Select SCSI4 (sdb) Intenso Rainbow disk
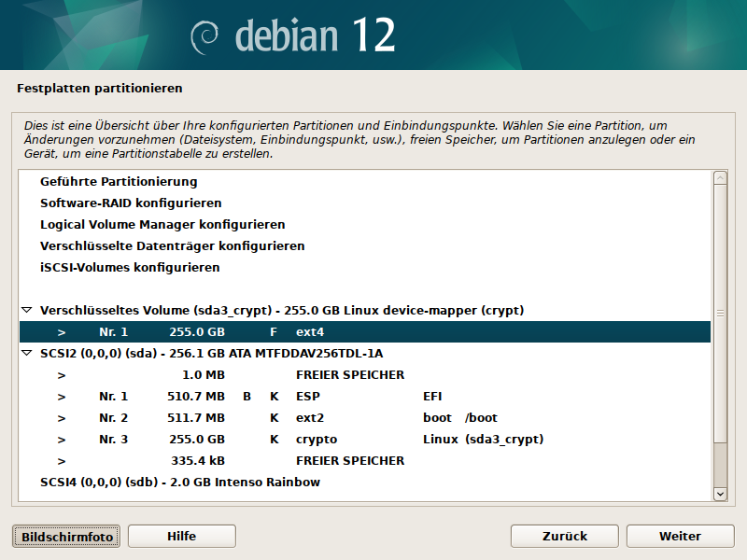Viewport: 747px width, 560px height. click(x=180, y=483)
